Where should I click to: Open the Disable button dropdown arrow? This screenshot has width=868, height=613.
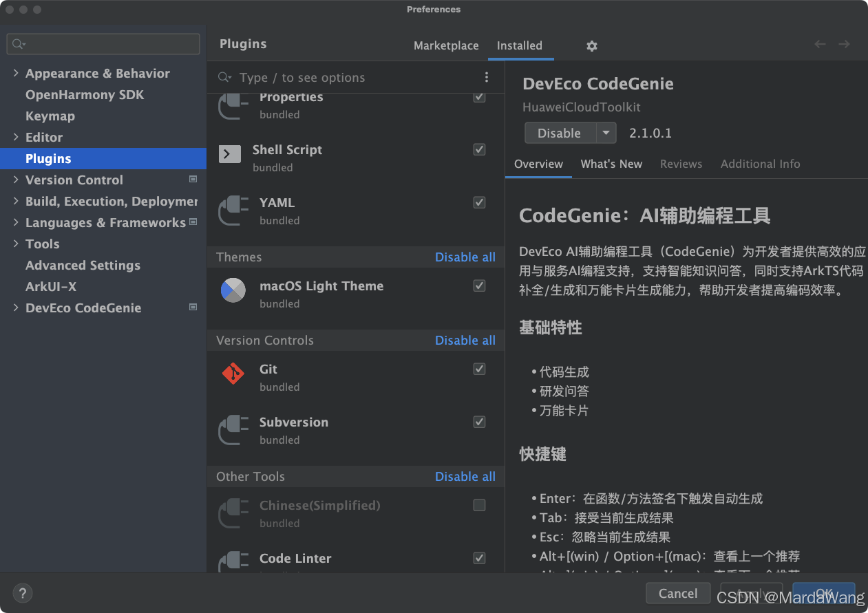[x=606, y=133]
